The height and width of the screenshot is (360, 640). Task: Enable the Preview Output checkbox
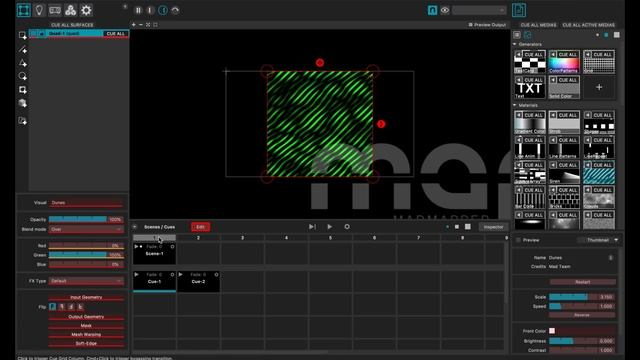tap(470, 25)
